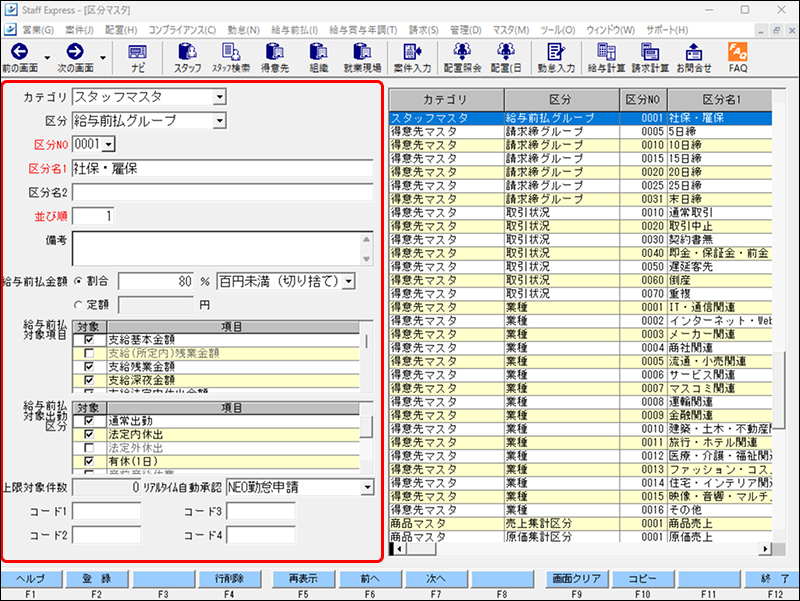Open the 給与前払(I) menu

coord(294,30)
